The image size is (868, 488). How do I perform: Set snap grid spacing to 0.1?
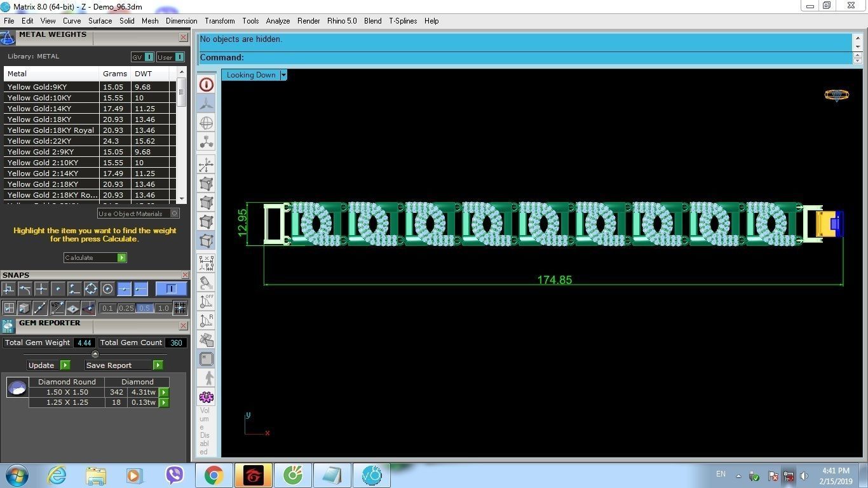click(x=108, y=308)
